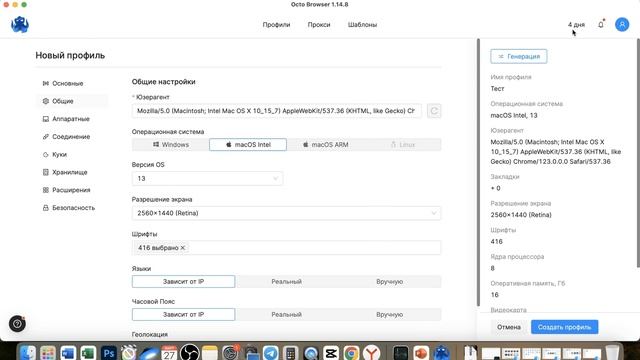Launch Microsoft Word from the dock
This screenshot has width=640, height=360.
click(x=68, y=353)
